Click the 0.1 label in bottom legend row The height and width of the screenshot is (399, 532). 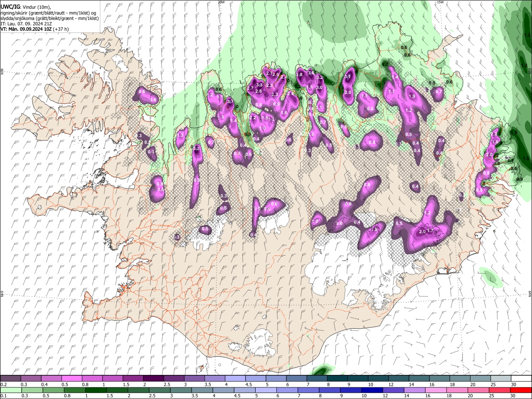tap(3, 396)
